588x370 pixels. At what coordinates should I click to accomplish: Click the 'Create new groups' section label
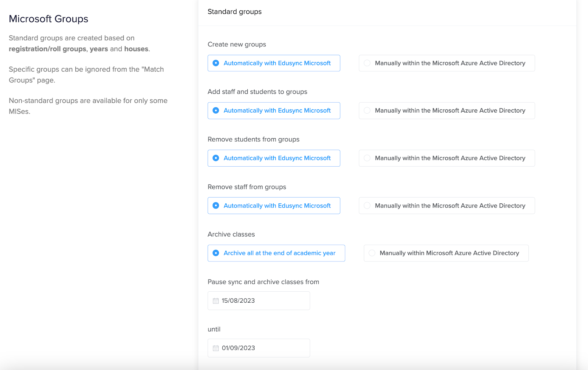pos(237,44)
